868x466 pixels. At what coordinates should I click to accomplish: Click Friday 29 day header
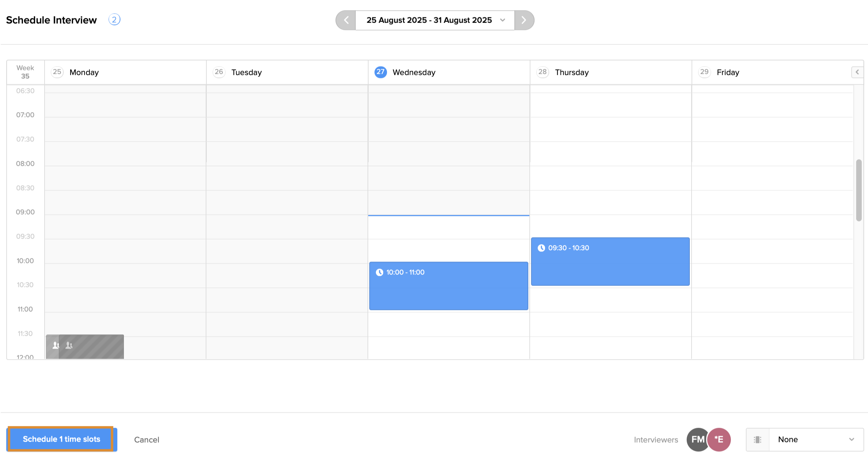(x=727, y=72)
